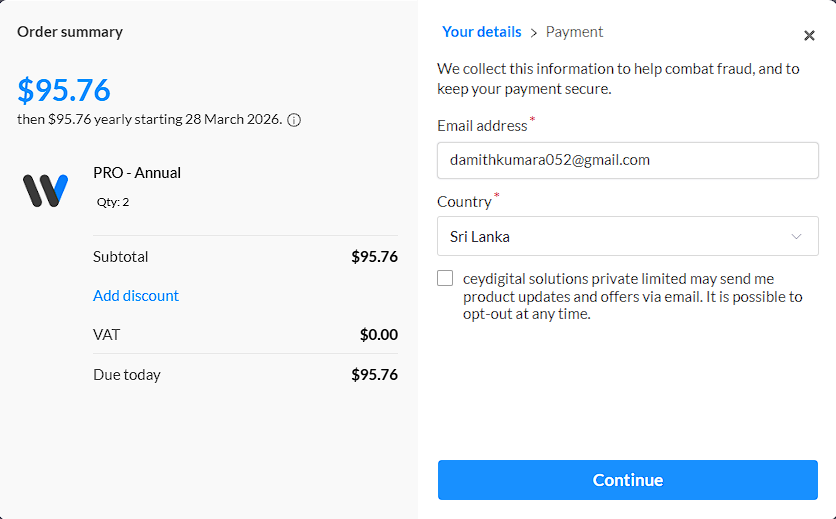Viewport: 836px width, 519px height.
Task: Switch to the Payment step
Action: [x=574, y=32]
